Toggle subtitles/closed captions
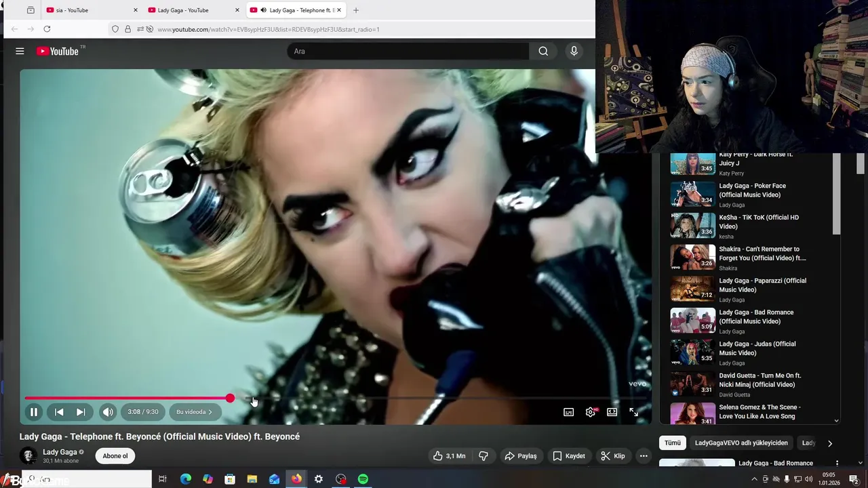This screenshot has width=868, height=488. coord(569,412)
